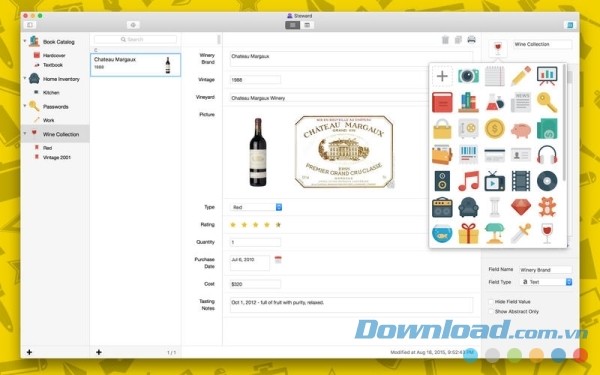Choose the red color swatch

click(x=580, y=355)
